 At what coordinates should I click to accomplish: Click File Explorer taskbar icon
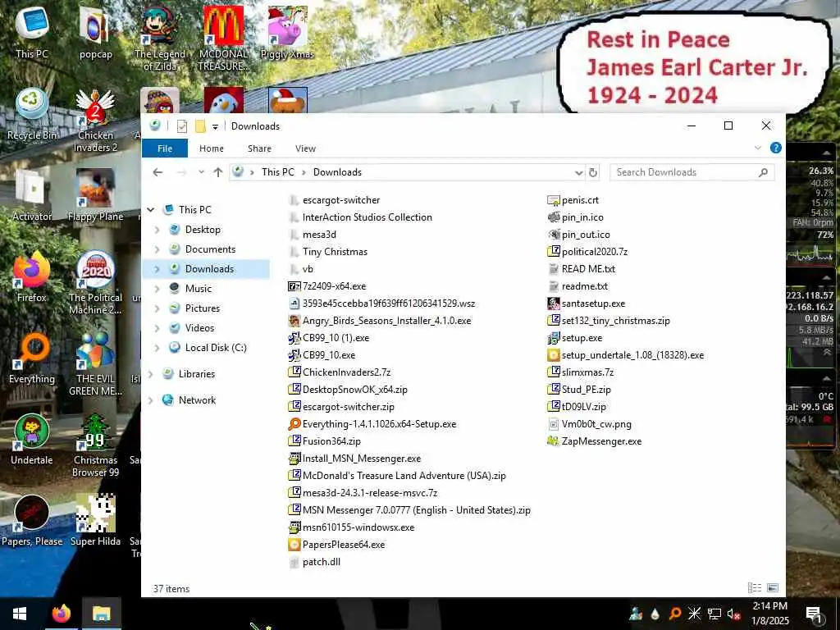(x=101, y=614)
